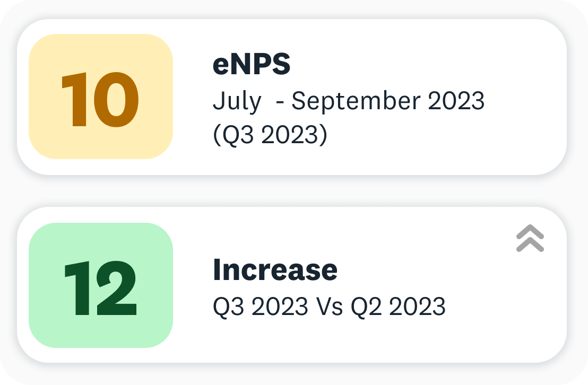Image resolution: width=588 pixels, height=385 pixels.
Task: Click the Q3 2023 Vs Q2 2023 comparison text
Action: pos(329,307)
